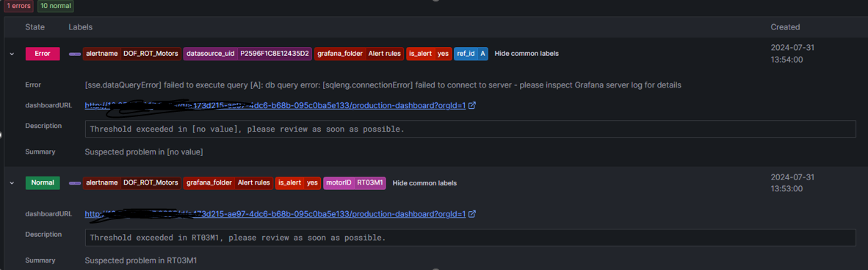Click the 2024-07-31 13:53:00 created timestamp
868x270 pixels.
tap(792, 182)
